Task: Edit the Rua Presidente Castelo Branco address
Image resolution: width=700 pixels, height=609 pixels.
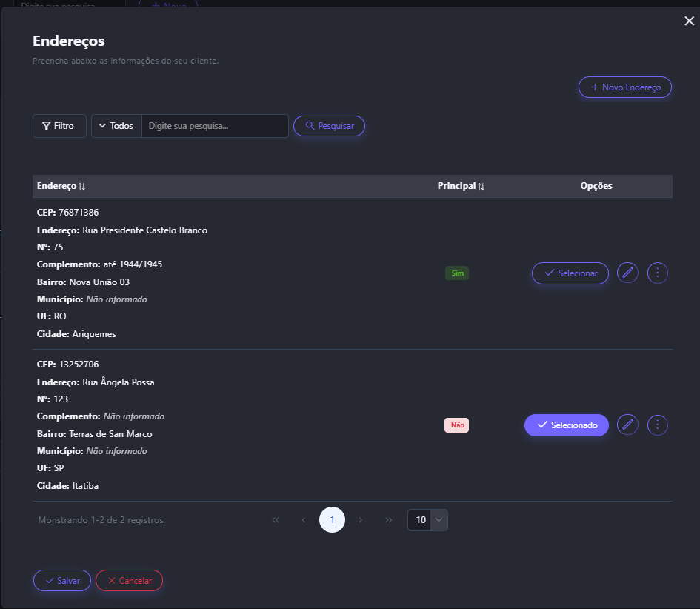Action: (627, 273)
